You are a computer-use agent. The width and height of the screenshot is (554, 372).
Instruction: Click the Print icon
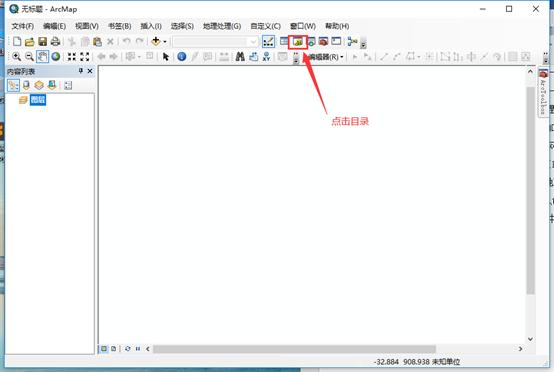point(55,42)
